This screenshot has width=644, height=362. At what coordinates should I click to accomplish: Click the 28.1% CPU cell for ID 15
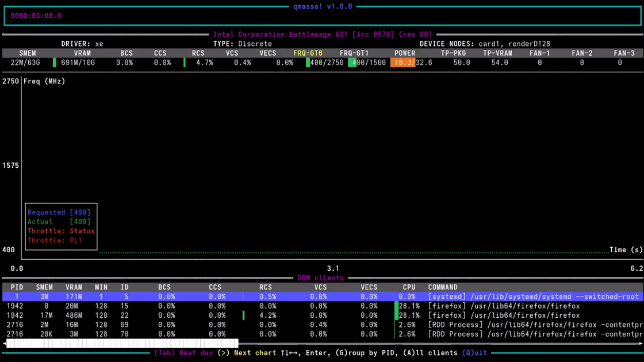[409, 306]
